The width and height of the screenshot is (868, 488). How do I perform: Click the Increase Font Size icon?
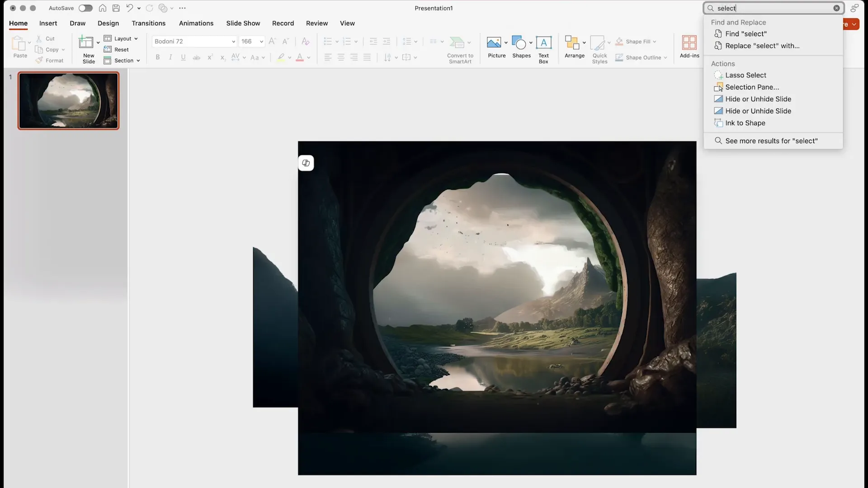(x=272, y=41)
